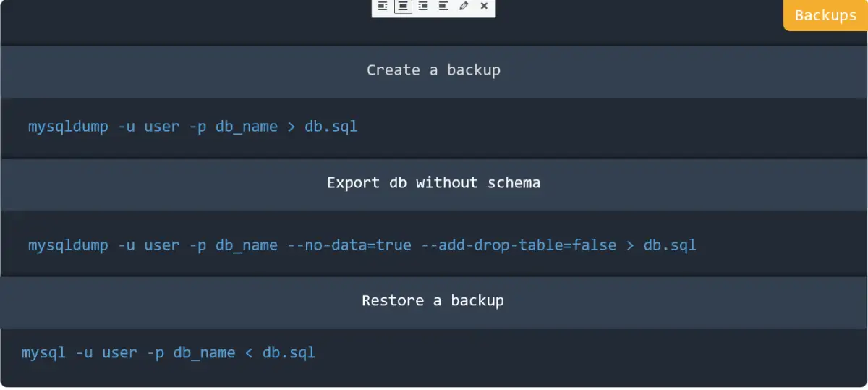This screenshot has height=390, width=868.
Task: Select the align center image icon
Action: coord(403,6)
